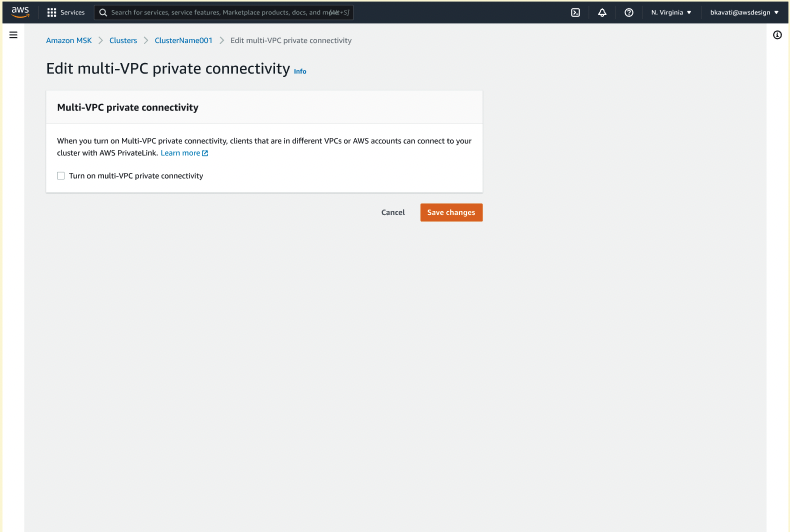
Task: Open the N. Virginia region dropdown
Action: 671,13
